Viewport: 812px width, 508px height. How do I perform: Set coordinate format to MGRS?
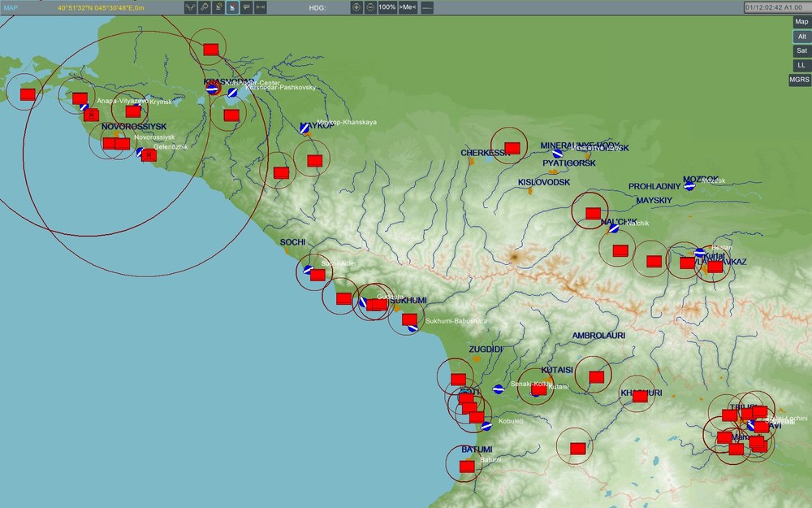pyautogui.click(x=799, y=80)
